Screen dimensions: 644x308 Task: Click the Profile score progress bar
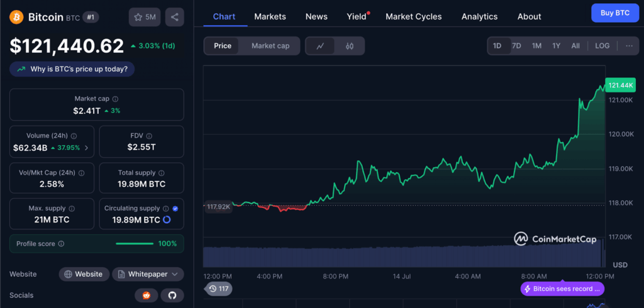coord(135,244)
